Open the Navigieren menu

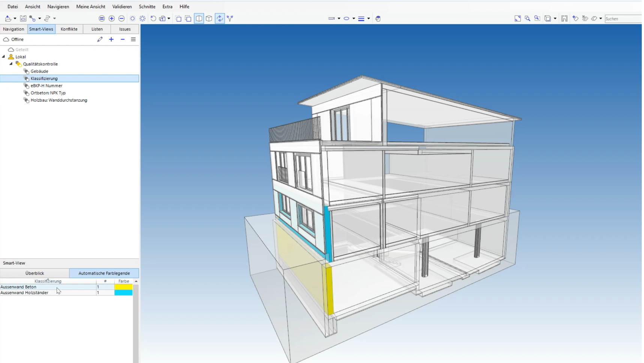[x=58, y=6]
